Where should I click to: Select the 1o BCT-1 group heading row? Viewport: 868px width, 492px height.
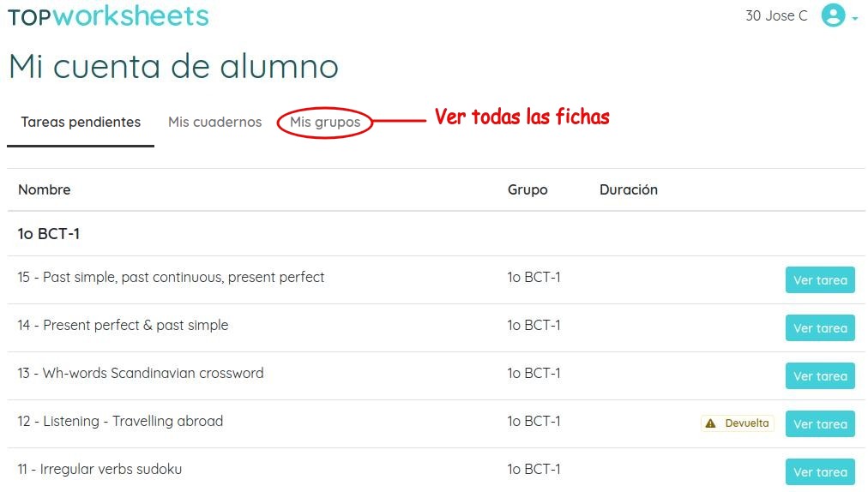click(49, 234)
